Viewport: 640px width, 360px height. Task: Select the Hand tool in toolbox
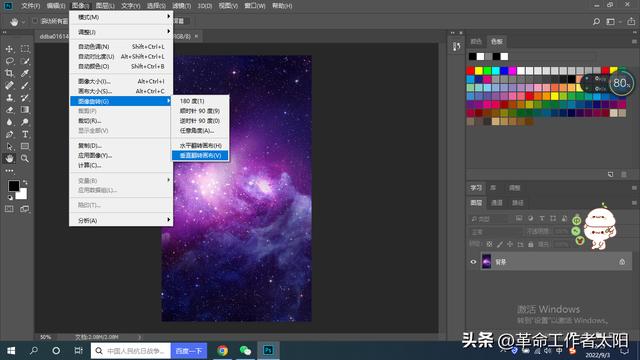click(x=9, y=158)
